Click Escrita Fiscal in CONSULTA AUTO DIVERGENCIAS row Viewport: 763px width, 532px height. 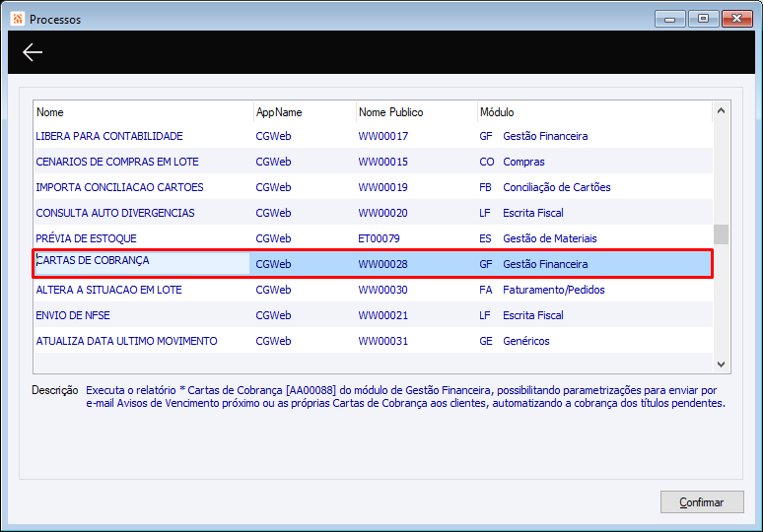[x=533, y=213]
